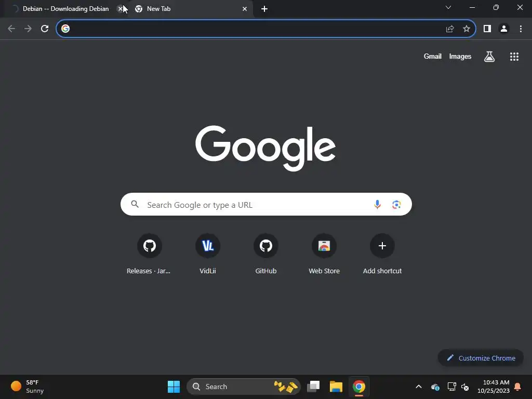Click the Google icon in the address bar
Image resolution: width=532 pixels, height=399 pixels.
pos(65,29)
